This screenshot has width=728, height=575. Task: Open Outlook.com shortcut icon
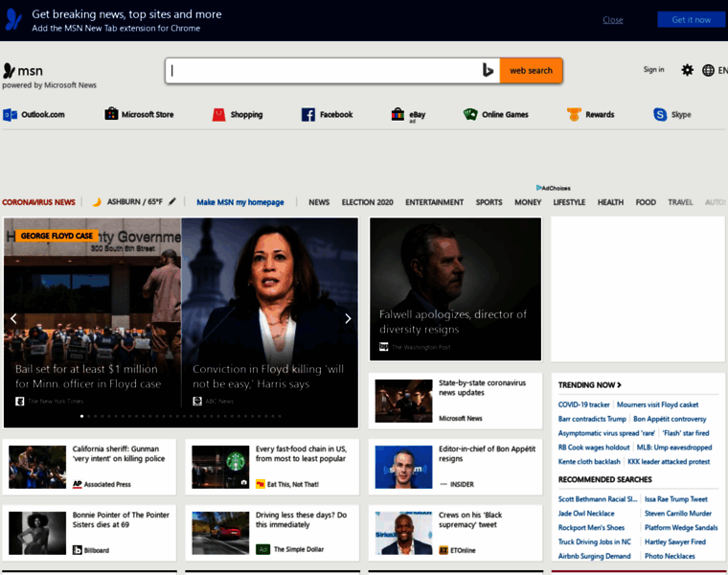pos(10,114)
